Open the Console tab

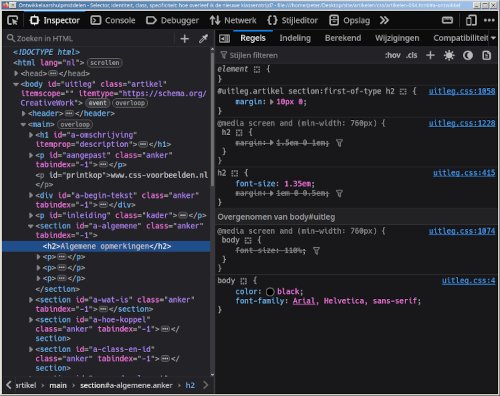pyautogui.click(x=113, y=21)
